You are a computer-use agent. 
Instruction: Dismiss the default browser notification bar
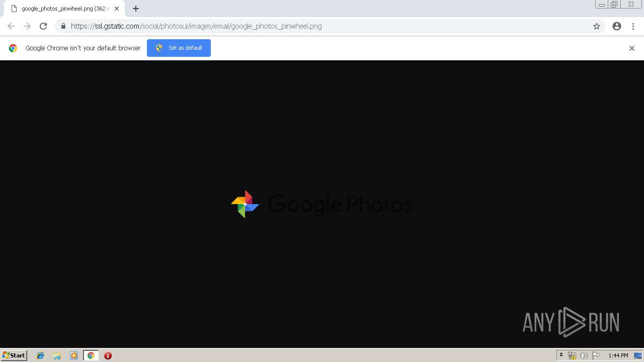[632, 48]
